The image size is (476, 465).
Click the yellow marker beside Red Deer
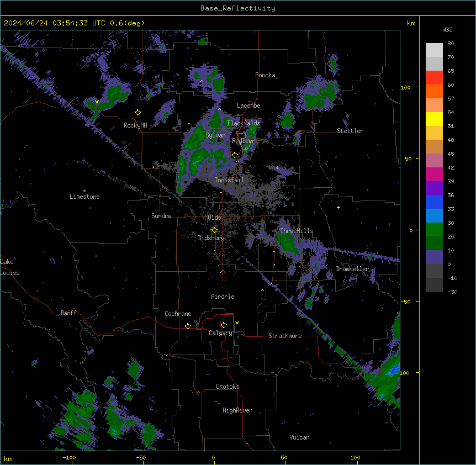click(235, 155)
